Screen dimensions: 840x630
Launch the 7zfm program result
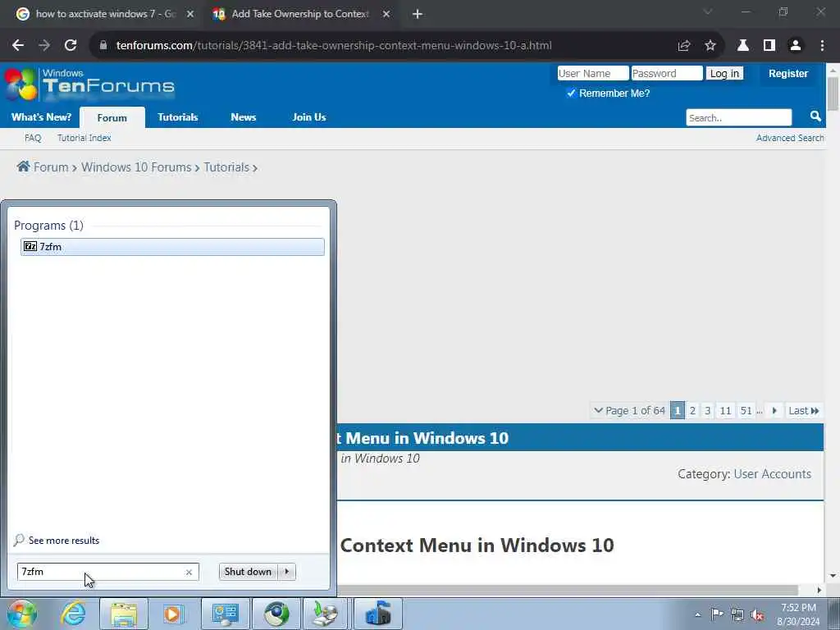pyautogui.click(x=172, y=246)
